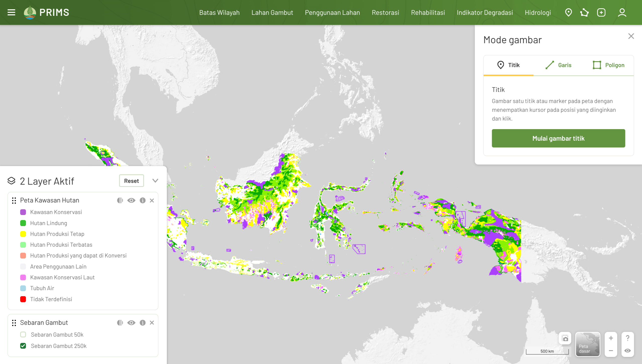
Task: Check the Sebaran Gambut 50k checkbox
Action: tap(23, 334)
